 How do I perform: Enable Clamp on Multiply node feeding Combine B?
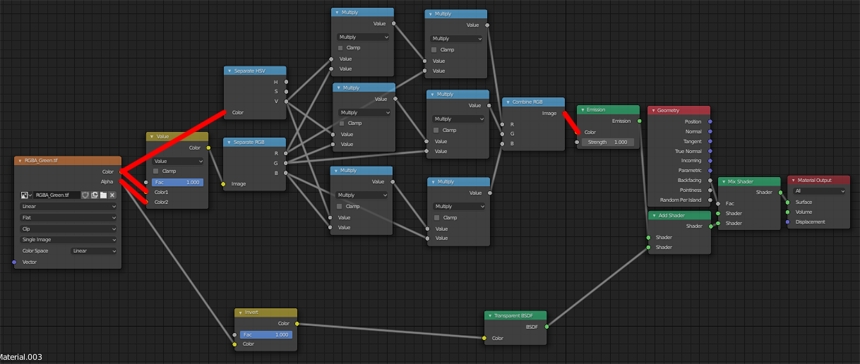437,217
